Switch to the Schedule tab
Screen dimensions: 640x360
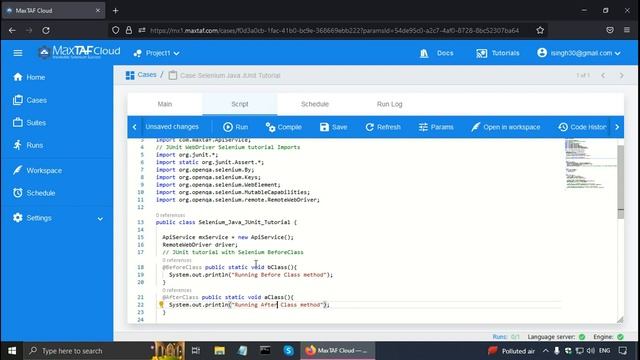pos(315,104)
